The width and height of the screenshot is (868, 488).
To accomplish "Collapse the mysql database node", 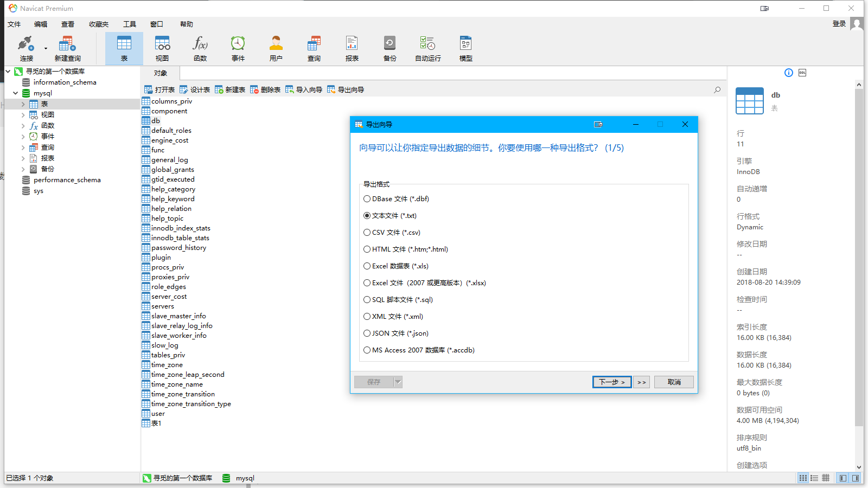I will [16, 93].
